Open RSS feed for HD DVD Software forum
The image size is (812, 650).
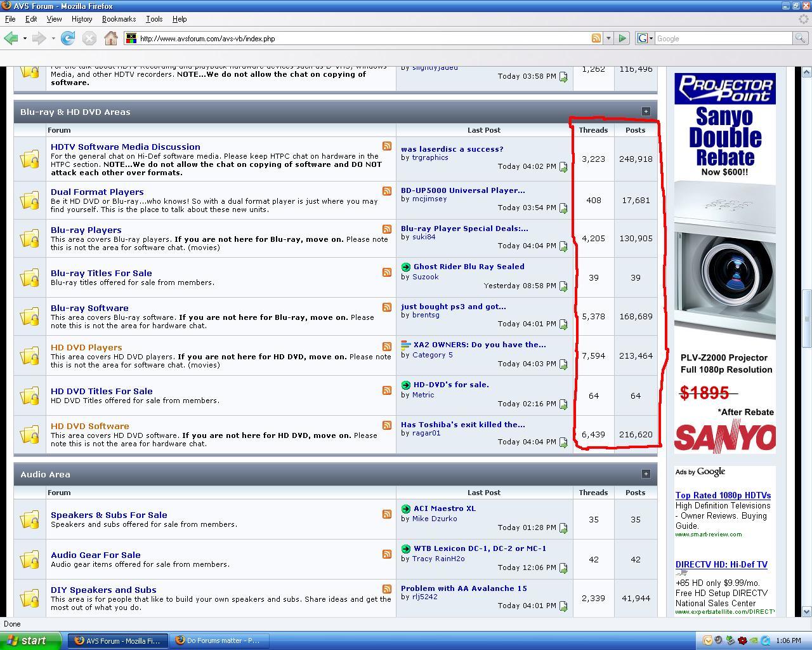(x=386, y=425)
